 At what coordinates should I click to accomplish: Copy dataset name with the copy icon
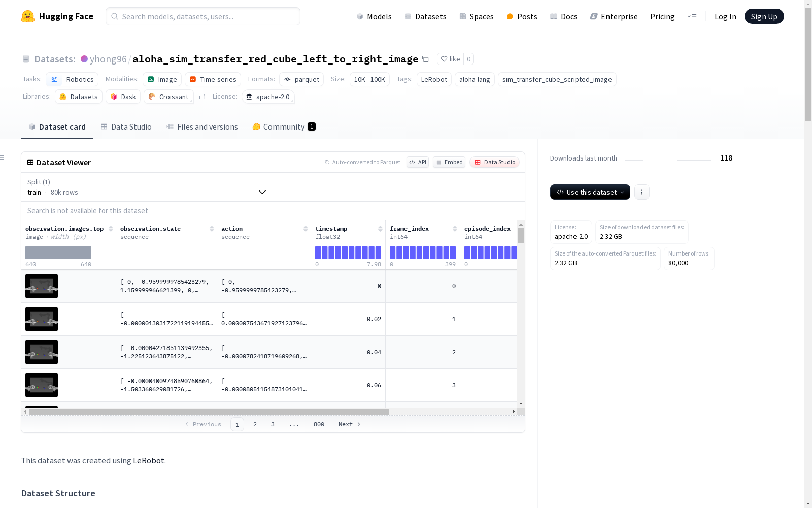pos(426,59)
